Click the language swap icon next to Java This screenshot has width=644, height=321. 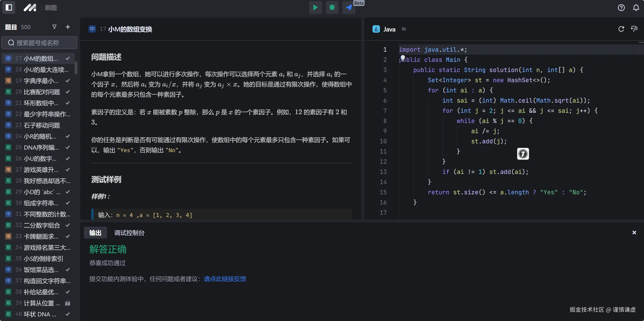point(404,29)
